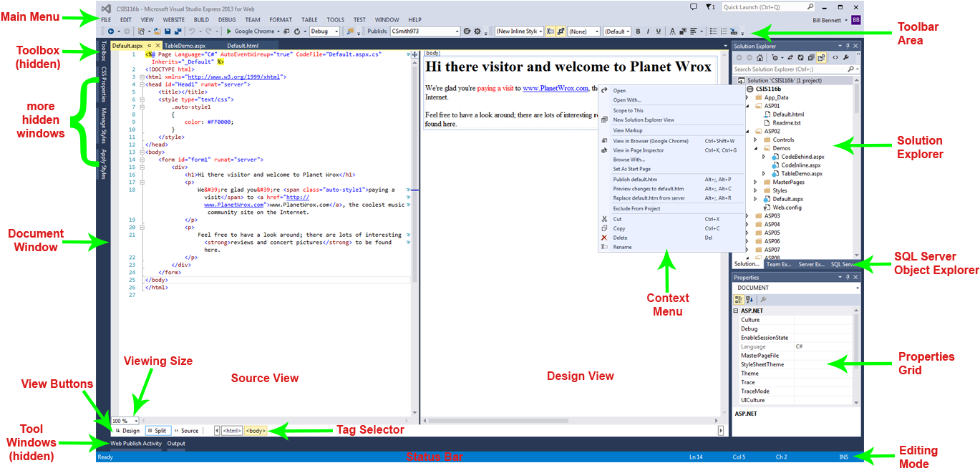Click the html tag selector button
This screenshot has height=468, width=980.
(231, 431)
